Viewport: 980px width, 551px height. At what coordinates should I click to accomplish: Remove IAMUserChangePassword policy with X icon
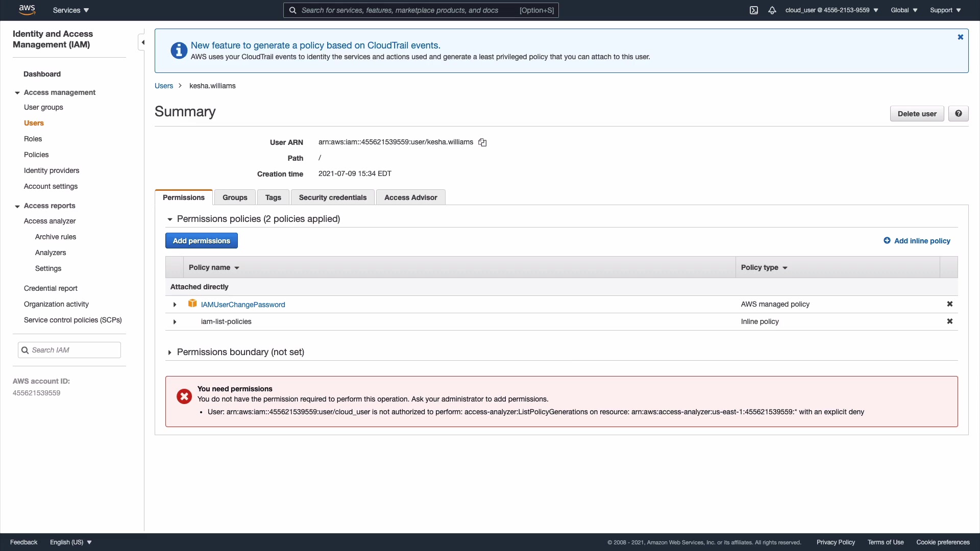949,304
